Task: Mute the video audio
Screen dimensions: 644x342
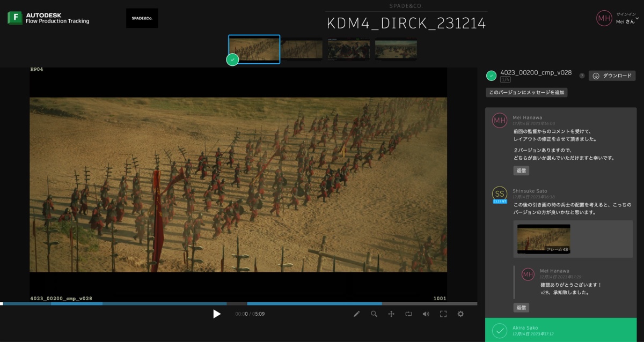Action: 426,314
